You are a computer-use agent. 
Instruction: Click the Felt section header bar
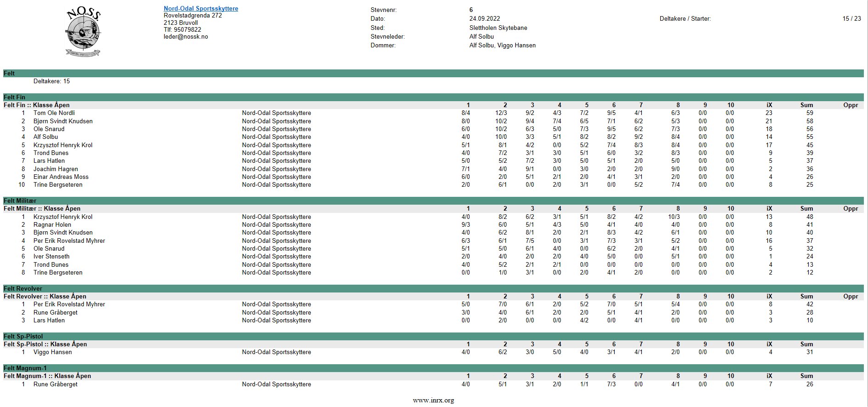pos(434,74)
